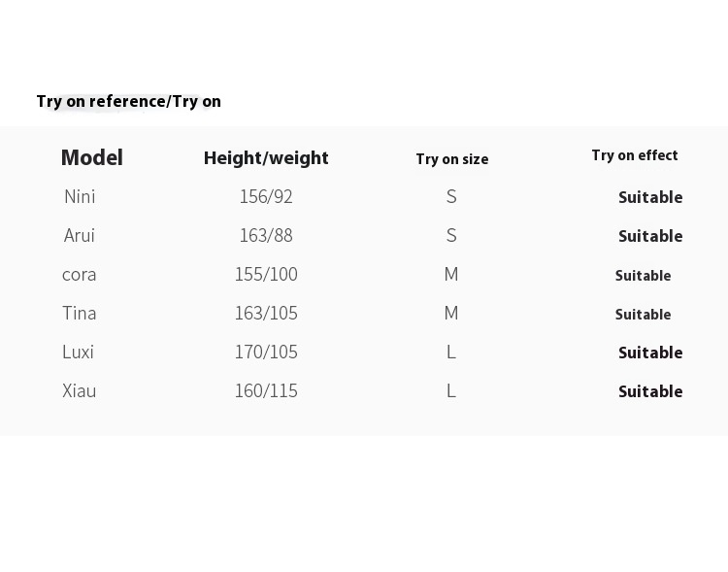Click the 'Try on effect' column header
This screenshot has width=728, height=572.
635,155
